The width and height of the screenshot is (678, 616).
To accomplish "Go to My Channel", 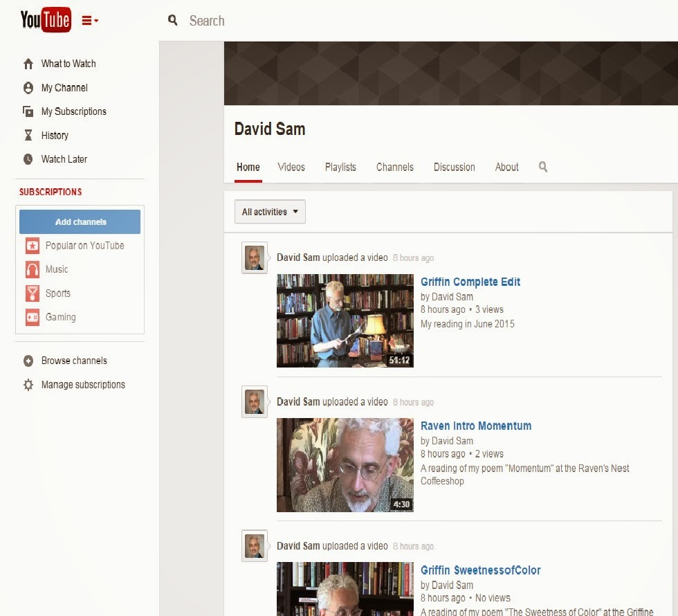I will pyautogui.click(x=64, y=88).
